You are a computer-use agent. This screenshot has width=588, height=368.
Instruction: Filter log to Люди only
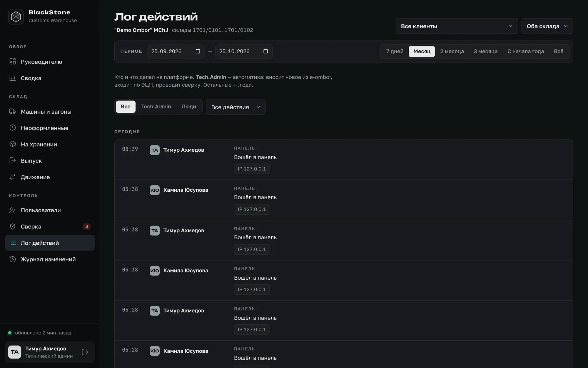(x=189, y=107)
